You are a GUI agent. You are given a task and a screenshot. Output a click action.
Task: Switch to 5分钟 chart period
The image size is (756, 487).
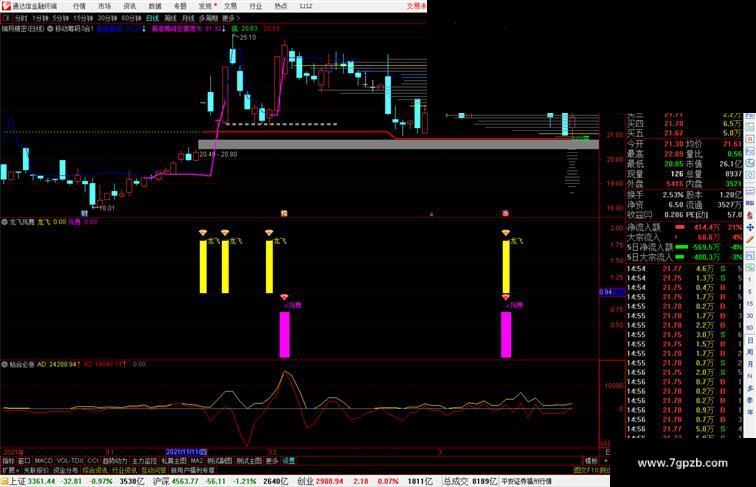(x=61, y=18)
